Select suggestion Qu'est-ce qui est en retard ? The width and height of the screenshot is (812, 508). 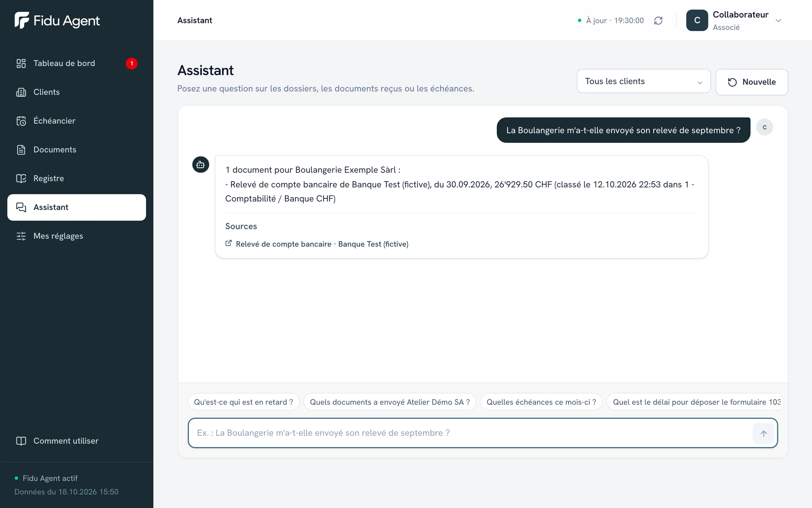244,402
